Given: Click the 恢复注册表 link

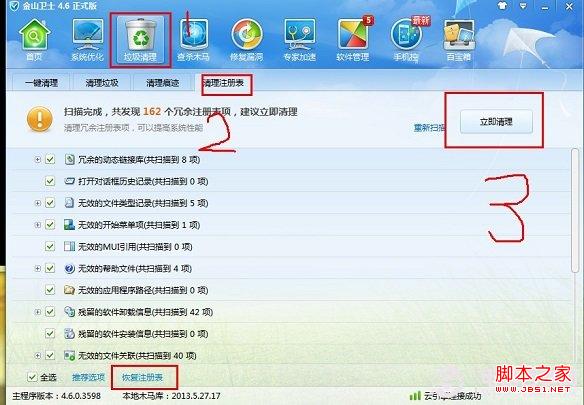Looking at the screenshot, I should coord(143,377).
